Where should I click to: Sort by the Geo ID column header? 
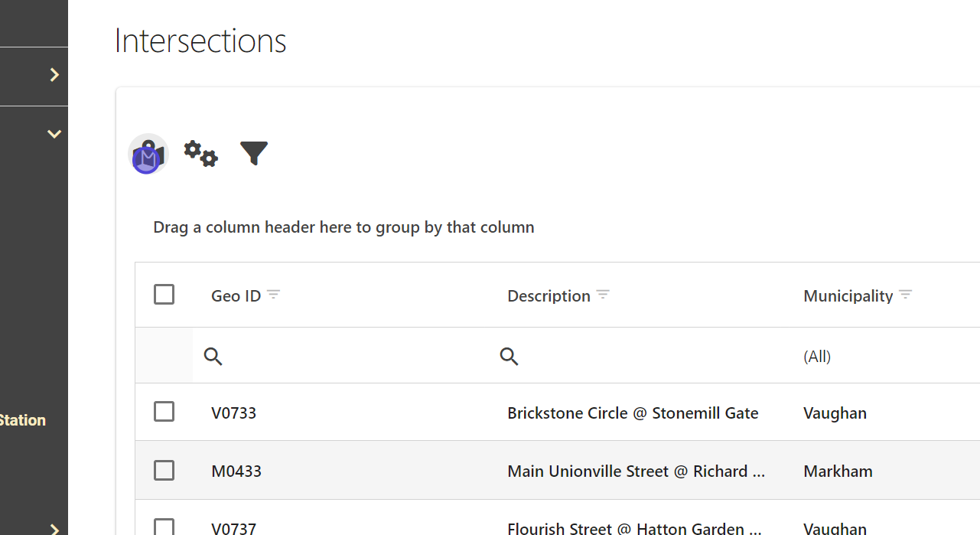pos(236,296)
